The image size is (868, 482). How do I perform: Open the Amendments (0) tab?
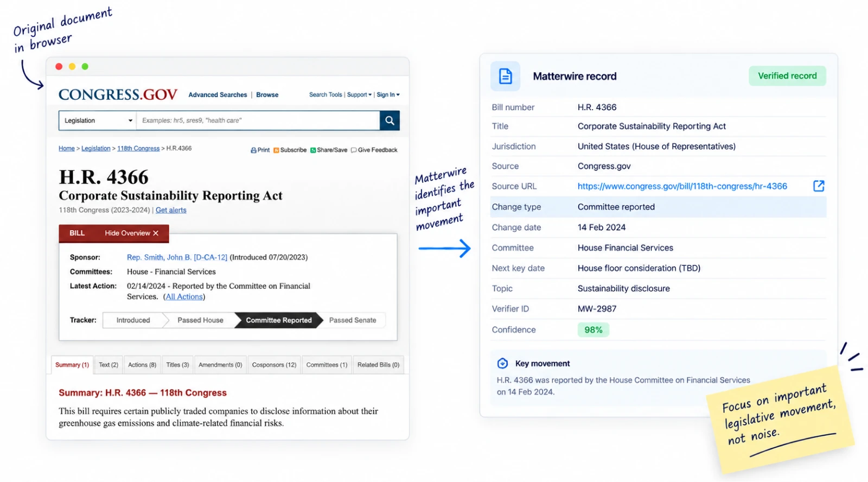click(220, 365)
